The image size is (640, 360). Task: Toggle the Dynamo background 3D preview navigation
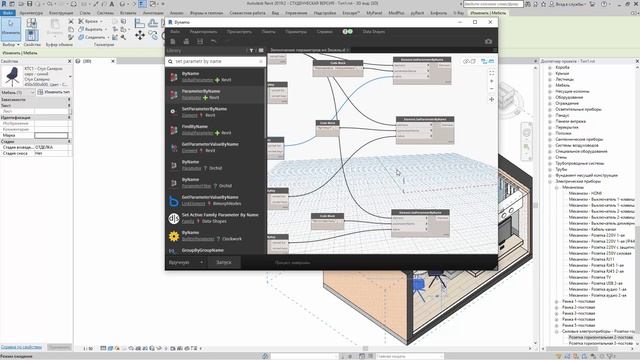click(469, 61)
